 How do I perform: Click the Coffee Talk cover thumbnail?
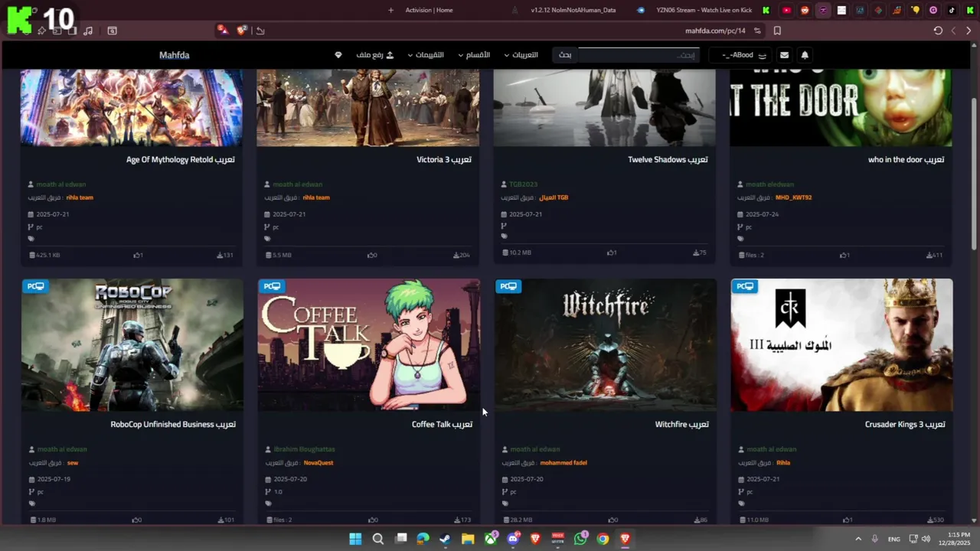point(368,345)
